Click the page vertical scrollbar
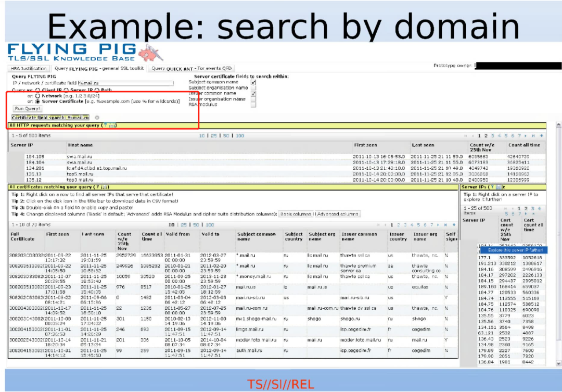The image size is (562, 392). (x=558, y=244)
